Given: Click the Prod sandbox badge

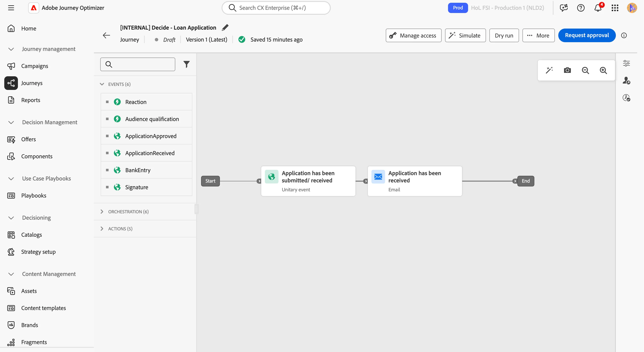Looking at the screenshot, I should [458, 8].
